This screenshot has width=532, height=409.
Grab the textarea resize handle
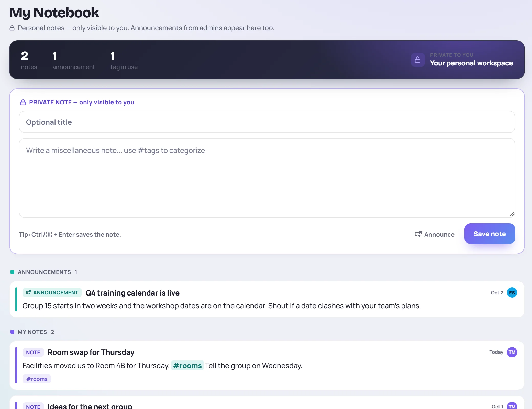coord(512,214)
